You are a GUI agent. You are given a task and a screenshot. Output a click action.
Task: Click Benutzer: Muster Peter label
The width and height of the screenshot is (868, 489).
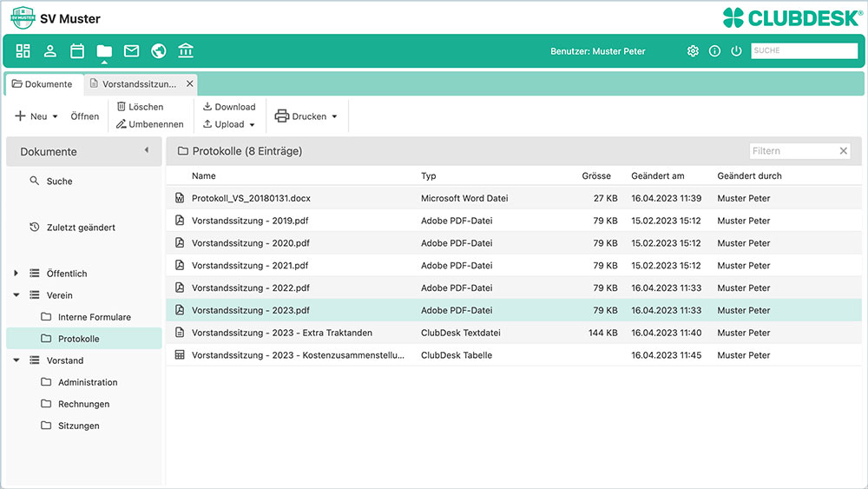tap(598, 51)
